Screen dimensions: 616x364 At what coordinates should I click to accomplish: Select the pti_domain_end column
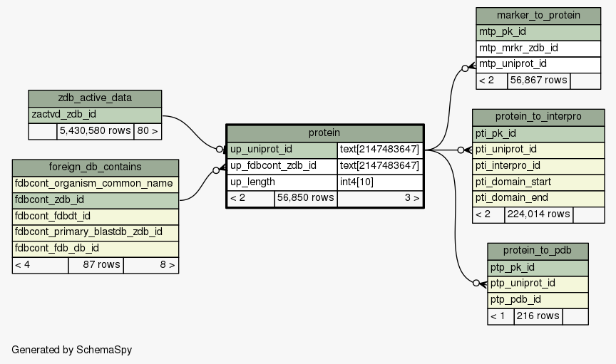(538, 199)
